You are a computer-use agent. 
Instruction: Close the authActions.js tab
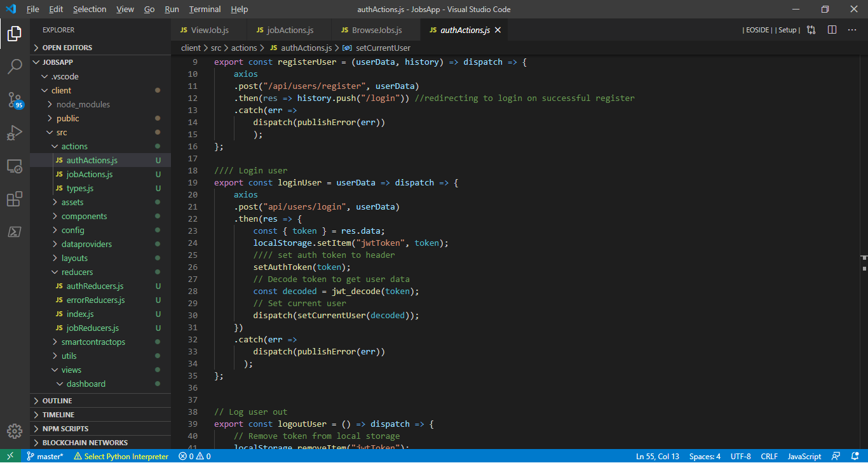coord(498,30)
